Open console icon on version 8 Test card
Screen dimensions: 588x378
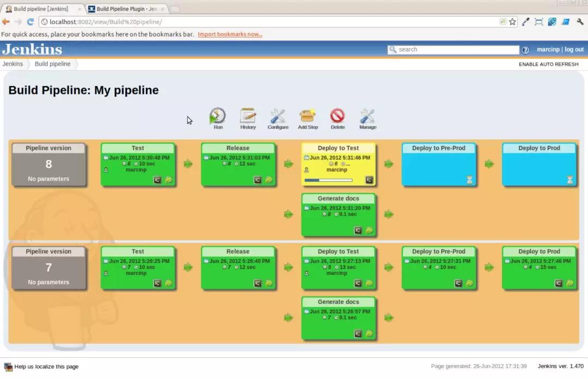(x=157, y=180)
